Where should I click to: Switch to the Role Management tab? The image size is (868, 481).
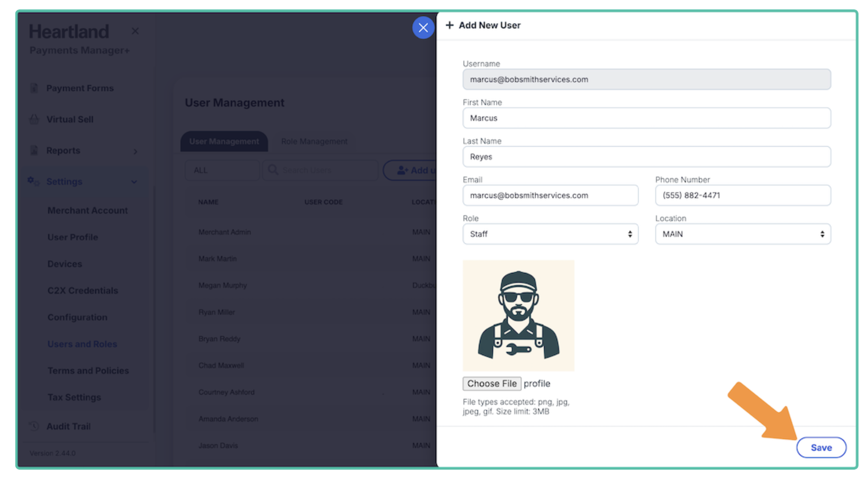pyautogui.click(x=314, y=141)
